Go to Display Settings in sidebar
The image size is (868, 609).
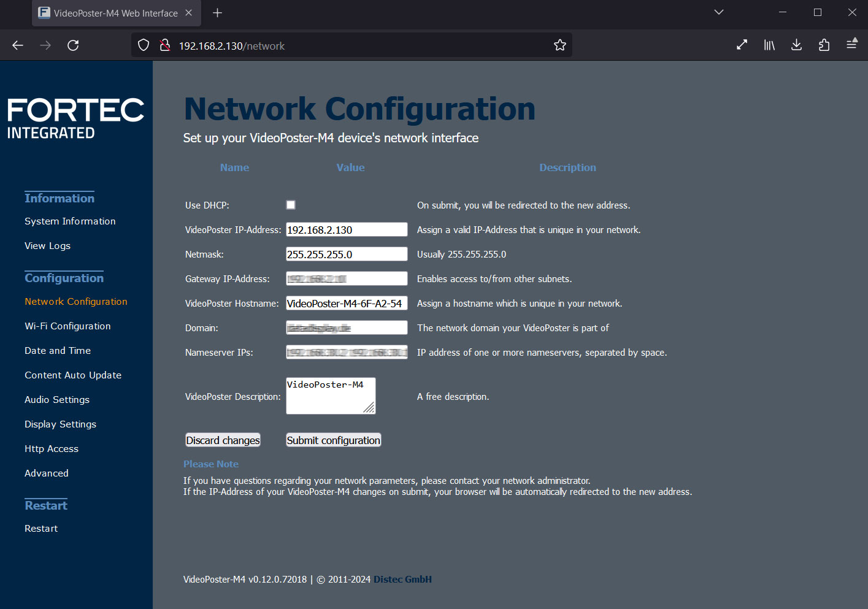click(x=60, y=424)
